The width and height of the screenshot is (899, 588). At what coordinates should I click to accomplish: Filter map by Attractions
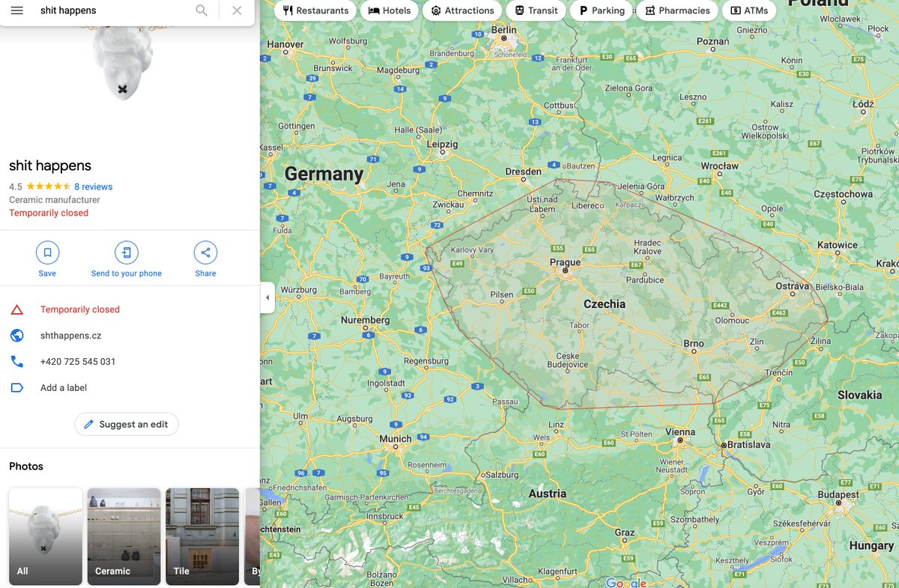pyautogui.click(x=462, y=10)
